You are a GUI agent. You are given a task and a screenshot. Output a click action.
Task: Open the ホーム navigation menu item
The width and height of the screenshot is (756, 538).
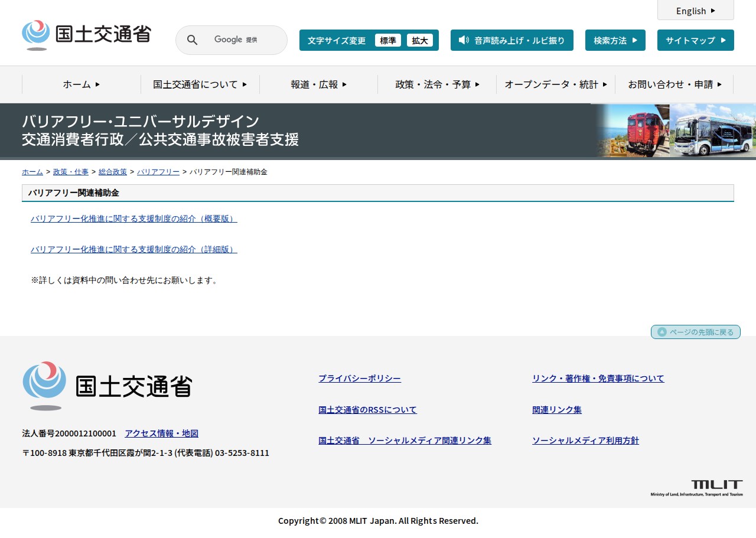click(82, 84)
